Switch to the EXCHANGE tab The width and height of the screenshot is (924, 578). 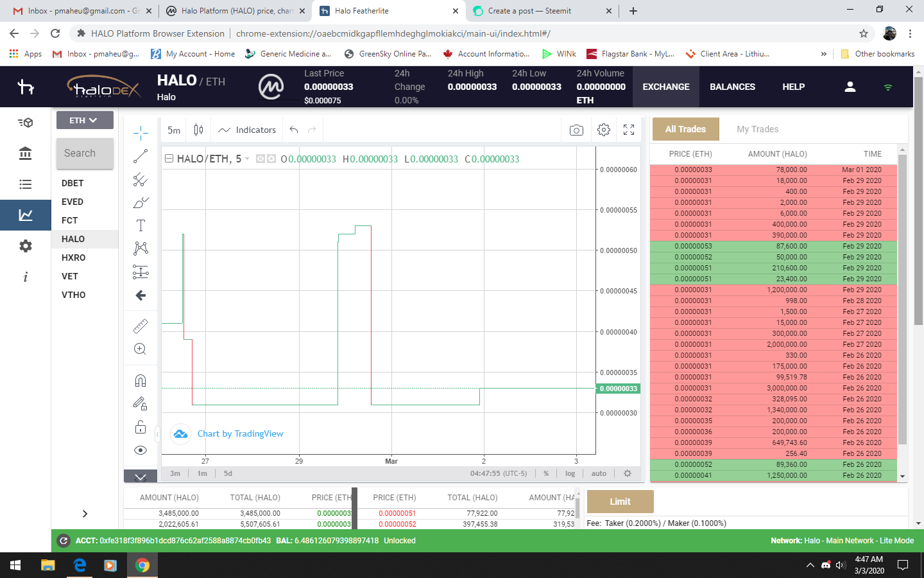(666, 87)
